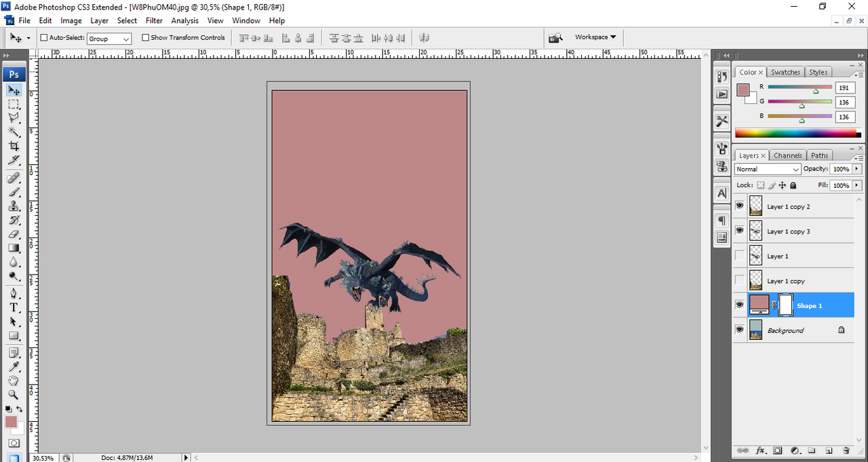The width and height of the screenshot is (868, 462).
Task: Open the Normal blend mode dropdown
Action: click(x=768, y=169)
